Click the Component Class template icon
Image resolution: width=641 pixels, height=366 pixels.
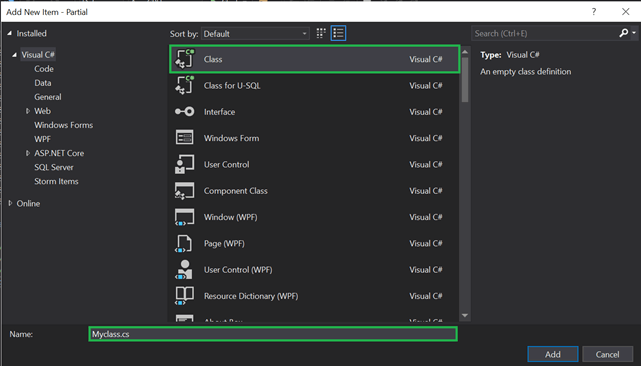tap(184, 191)
